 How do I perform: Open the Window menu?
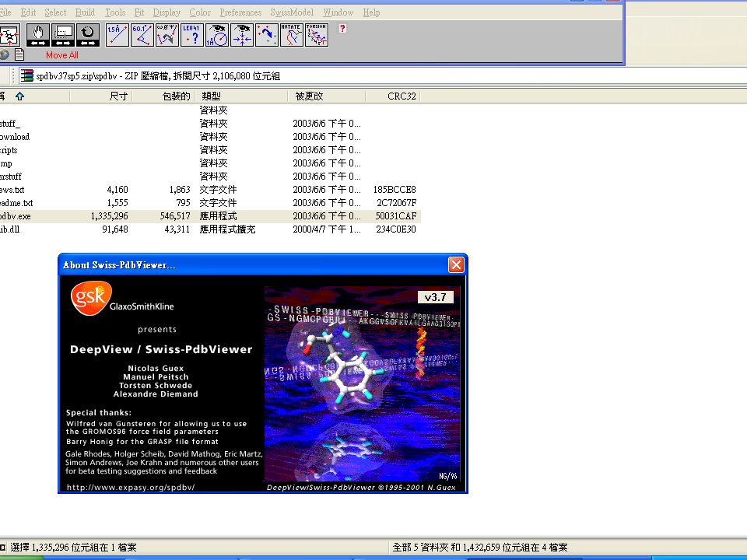[338, 12]
